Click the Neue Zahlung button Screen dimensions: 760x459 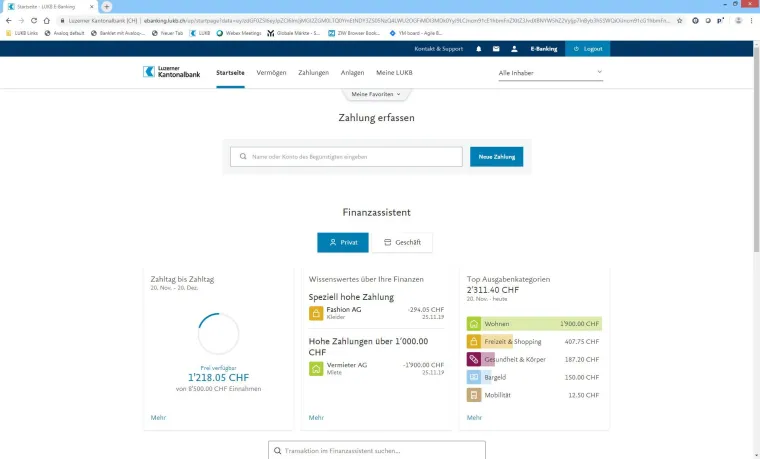pos(496,157)
